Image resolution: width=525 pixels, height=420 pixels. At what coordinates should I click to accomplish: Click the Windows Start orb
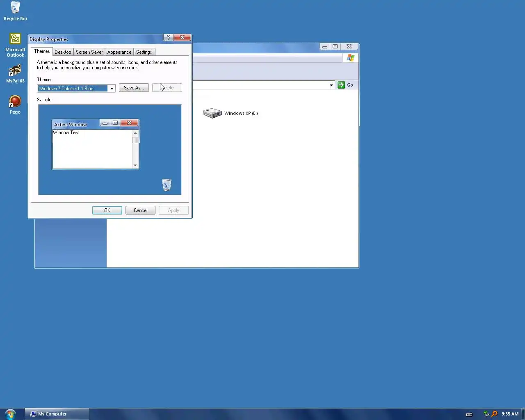click(10, 414)
